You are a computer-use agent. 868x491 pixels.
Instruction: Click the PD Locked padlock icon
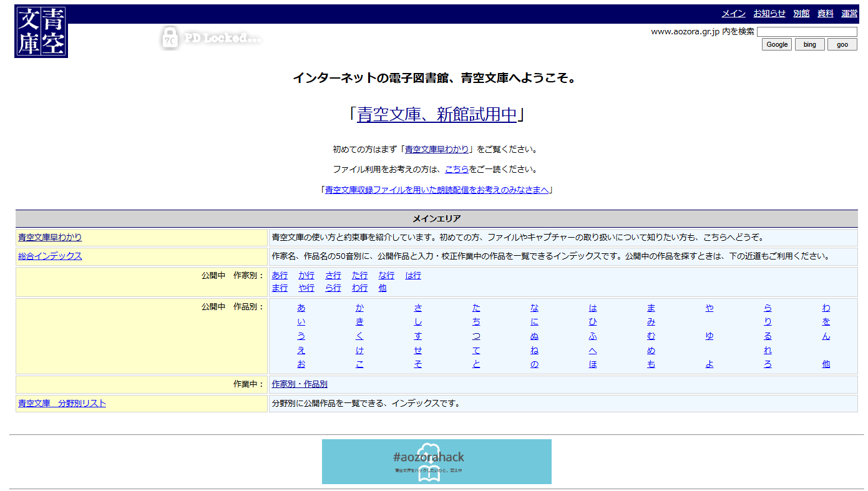click(x=170, y=37)
